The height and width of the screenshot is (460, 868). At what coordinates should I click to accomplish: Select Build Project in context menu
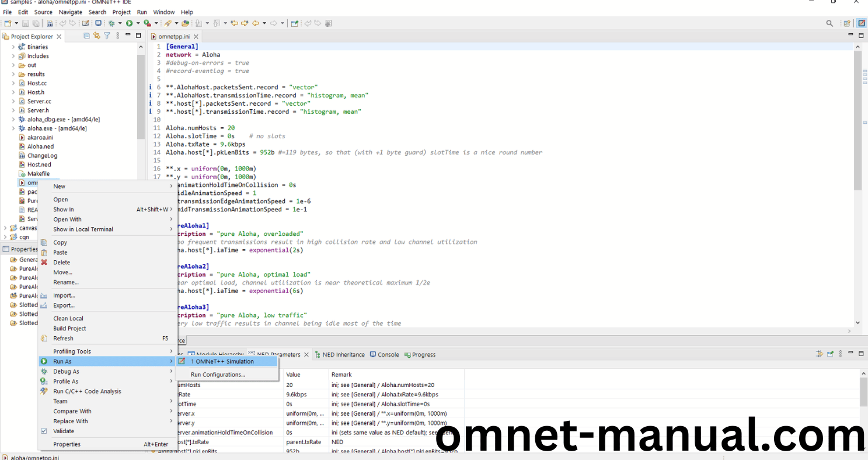point(69,328)
